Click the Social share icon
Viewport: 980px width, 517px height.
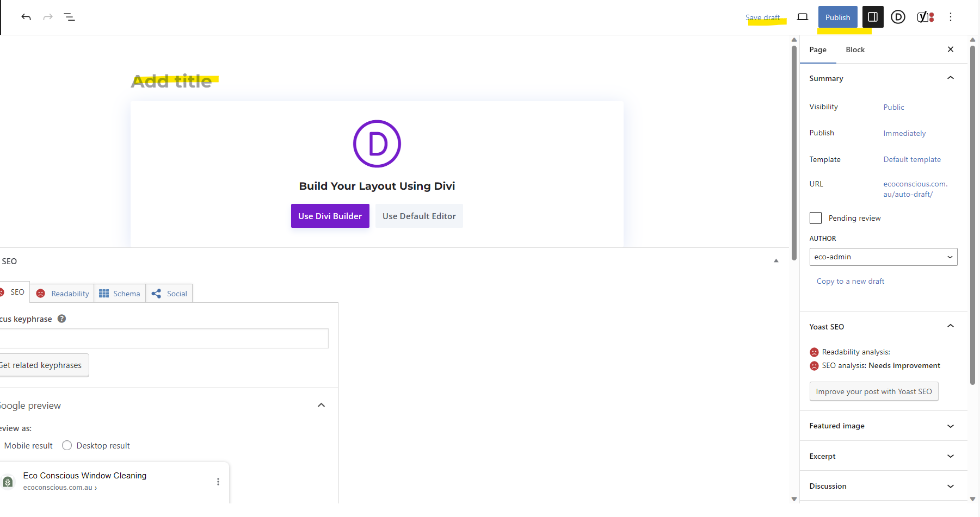[x=156, y=294]
